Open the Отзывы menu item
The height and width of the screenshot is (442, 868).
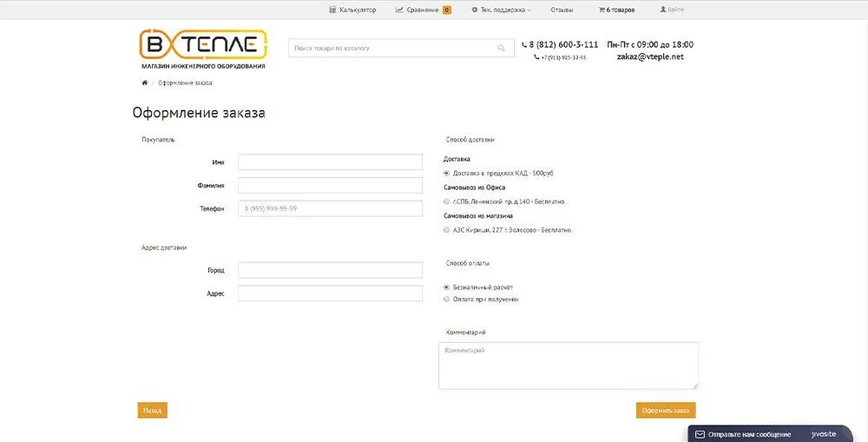pyautogui.click(x=562, y=10)
